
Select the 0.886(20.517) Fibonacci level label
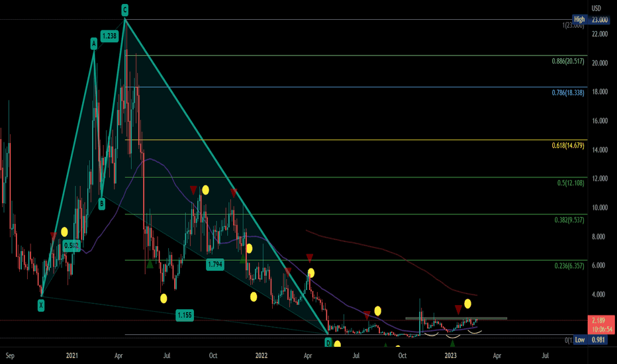pos(568,62)
